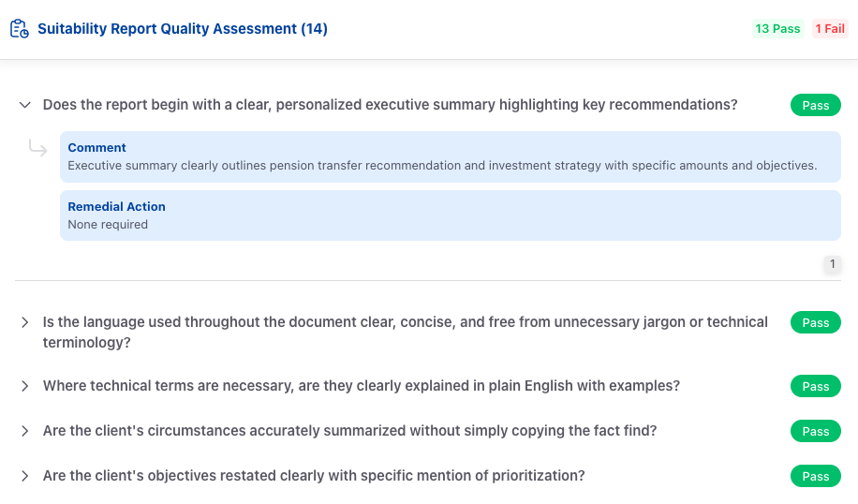Select the Remedial Action box
Image resolution: width=858 pixels, height=504 pixels.
[451, 215]
